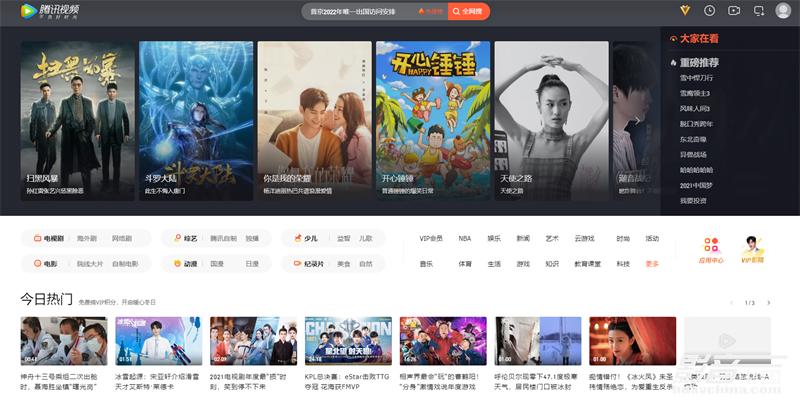Open the 娱乐 channel link
800x401 pixels.
(494, 238)
